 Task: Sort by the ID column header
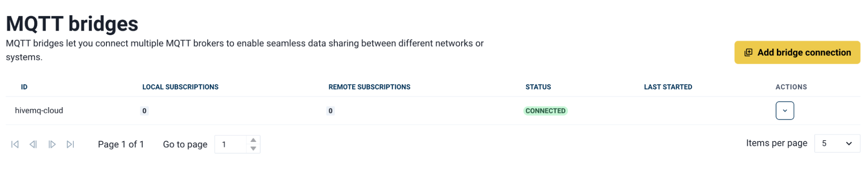(x=24, y=87)
